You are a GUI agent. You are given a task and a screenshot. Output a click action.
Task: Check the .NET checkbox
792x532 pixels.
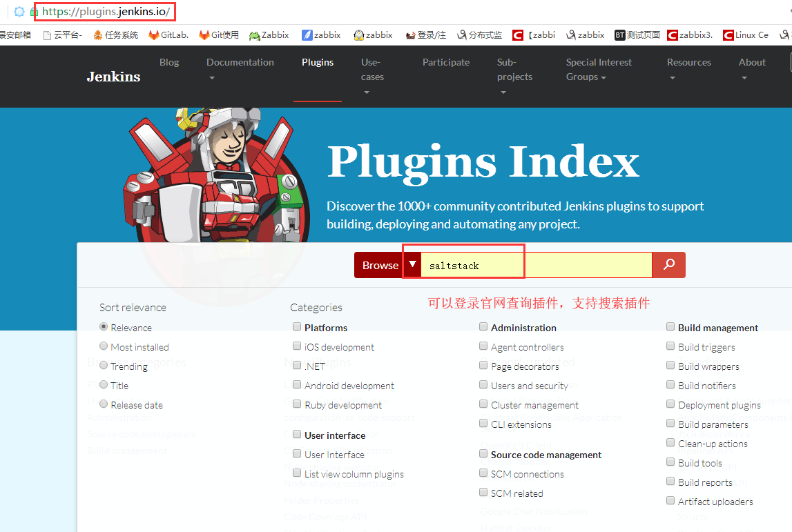click(297, 365)
